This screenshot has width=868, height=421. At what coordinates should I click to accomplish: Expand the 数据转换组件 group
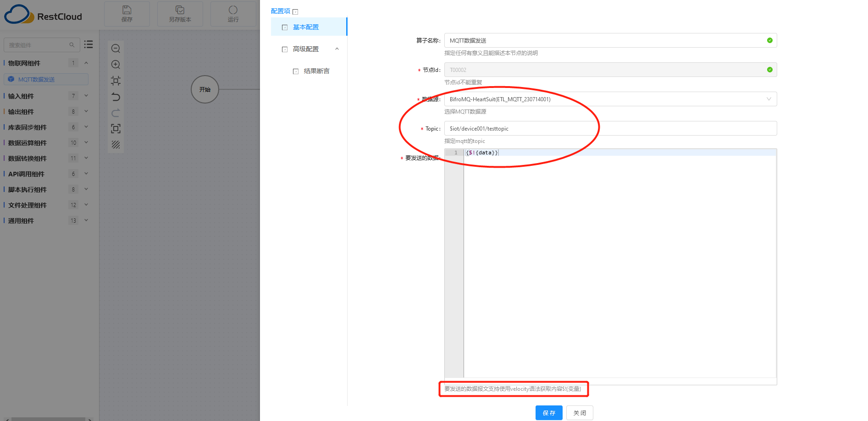pos(86,158)
